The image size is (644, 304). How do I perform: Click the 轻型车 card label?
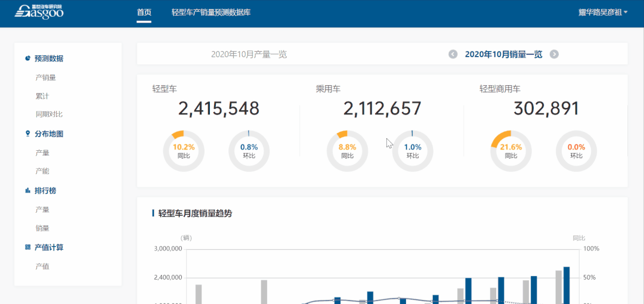tap(165, 88)
